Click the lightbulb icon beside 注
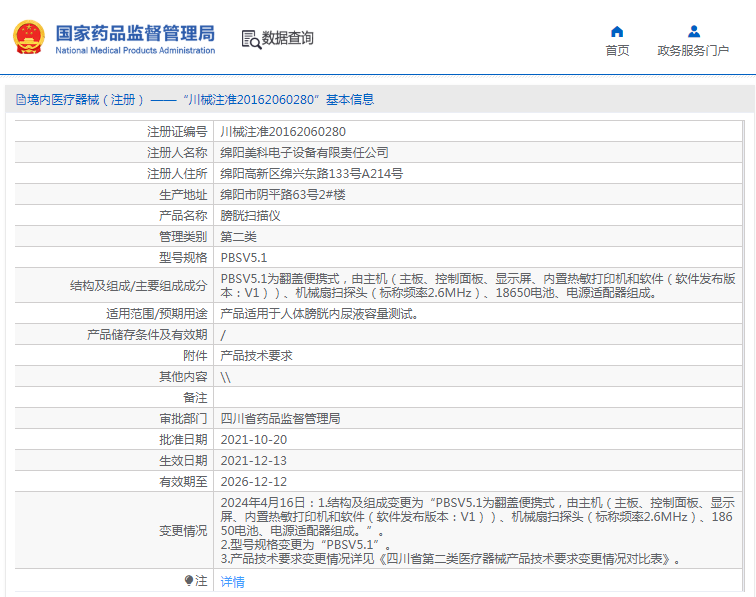The width and height of the screenshot is (756, 597). click(x=189, y=581)
